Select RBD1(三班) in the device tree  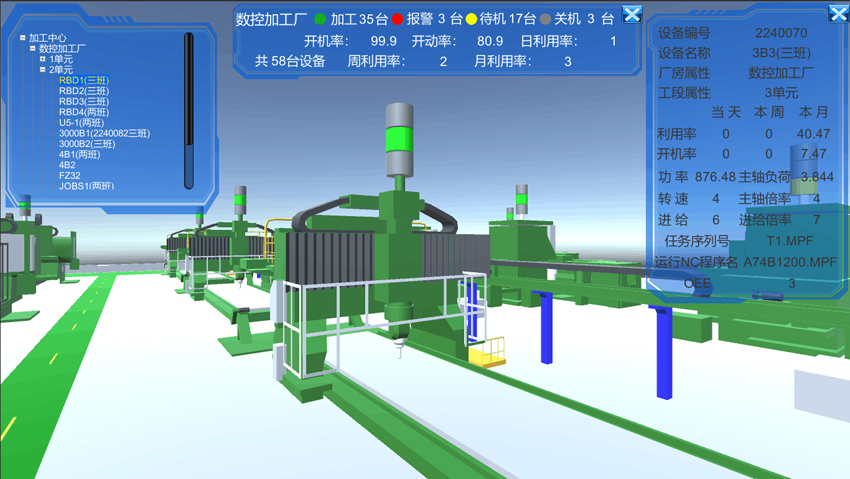(x=84, y=81)
